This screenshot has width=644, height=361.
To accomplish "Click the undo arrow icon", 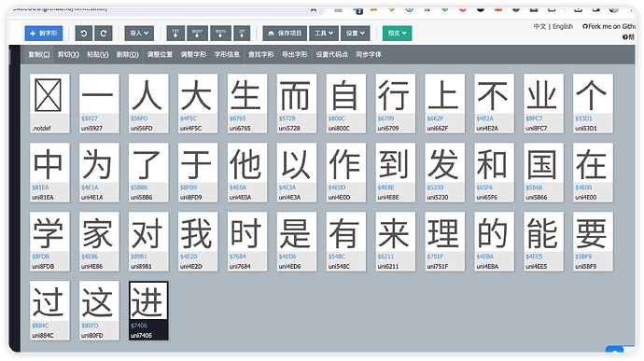I will click(84, 34).
